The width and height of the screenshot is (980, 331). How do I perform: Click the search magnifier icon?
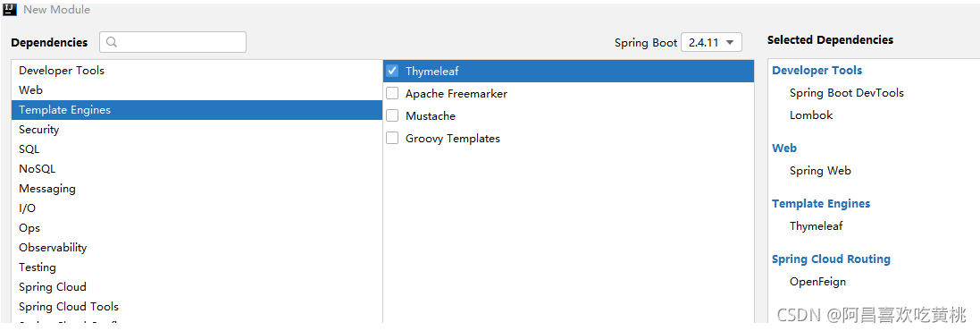(112, 43)
